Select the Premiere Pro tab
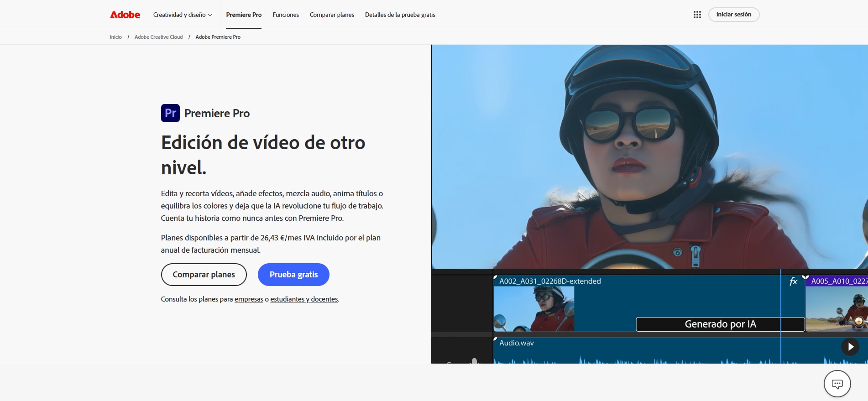The image size is (868, 401). click(x=244, y=15)
